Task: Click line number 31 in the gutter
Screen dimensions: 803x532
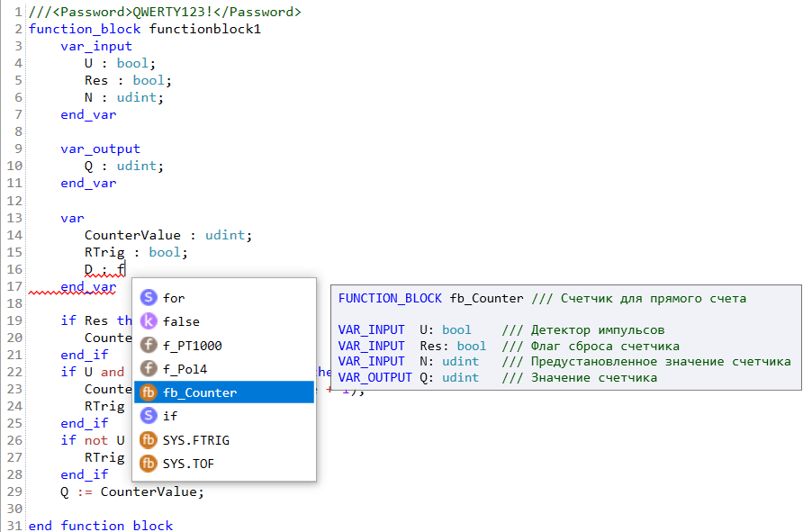Action: [x=14, y=525]
